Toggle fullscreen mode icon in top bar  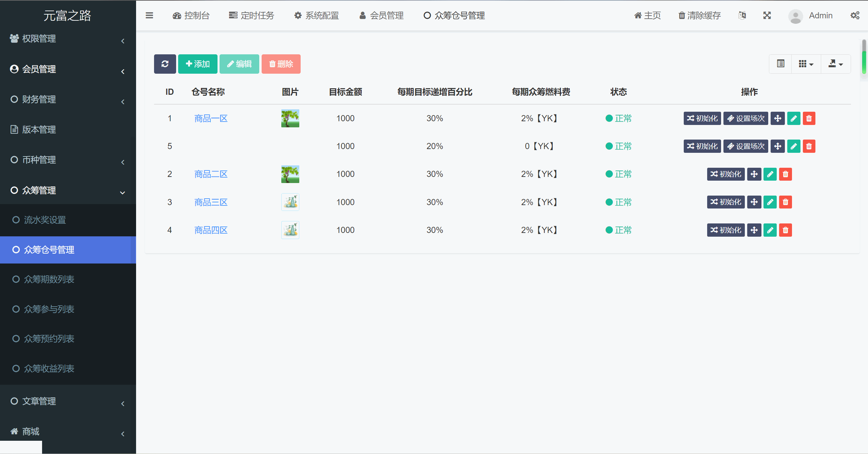tap(767, 16)
